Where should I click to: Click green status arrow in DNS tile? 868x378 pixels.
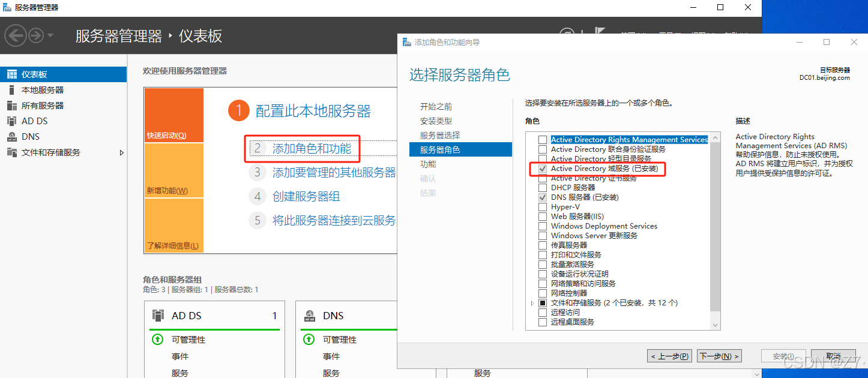309,340
